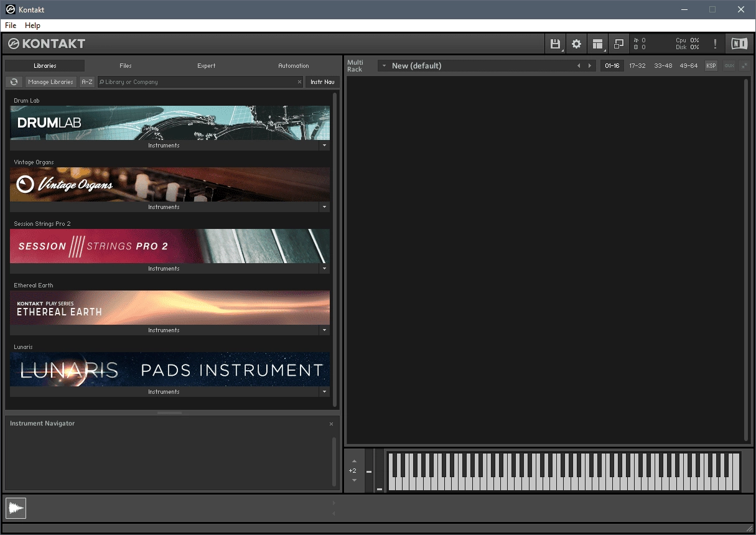The width and height of the screenshot is (756, 535).
Task: Expand Ethereal Earth Instruments dropdown arrow
Action: 324,330
